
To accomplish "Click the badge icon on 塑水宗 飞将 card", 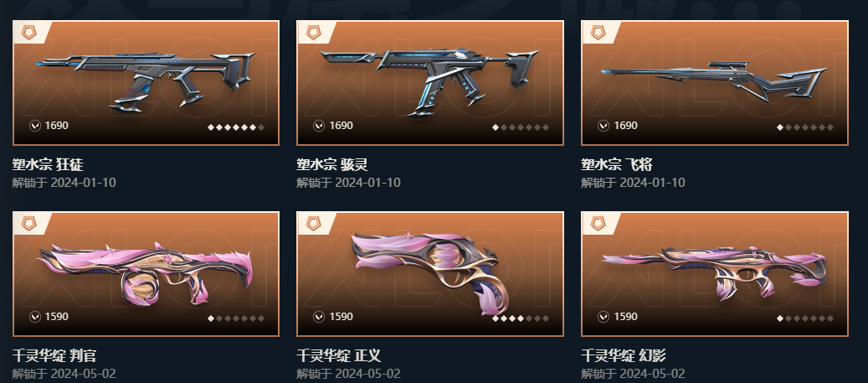I will pyautogui.click(x=598, y=32).
